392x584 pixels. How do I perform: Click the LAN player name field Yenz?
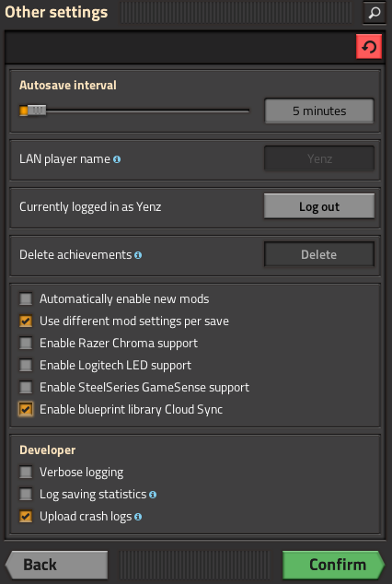tap(319, 158)
